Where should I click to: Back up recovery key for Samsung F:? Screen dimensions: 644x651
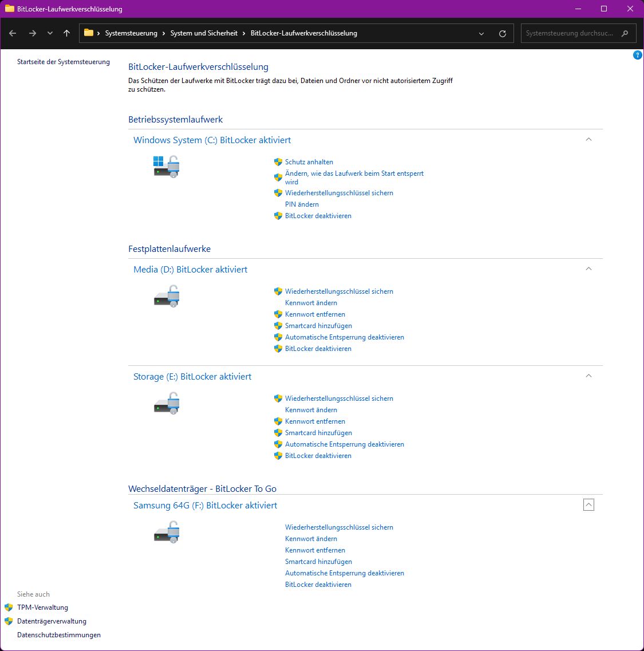tap(339, 527)
